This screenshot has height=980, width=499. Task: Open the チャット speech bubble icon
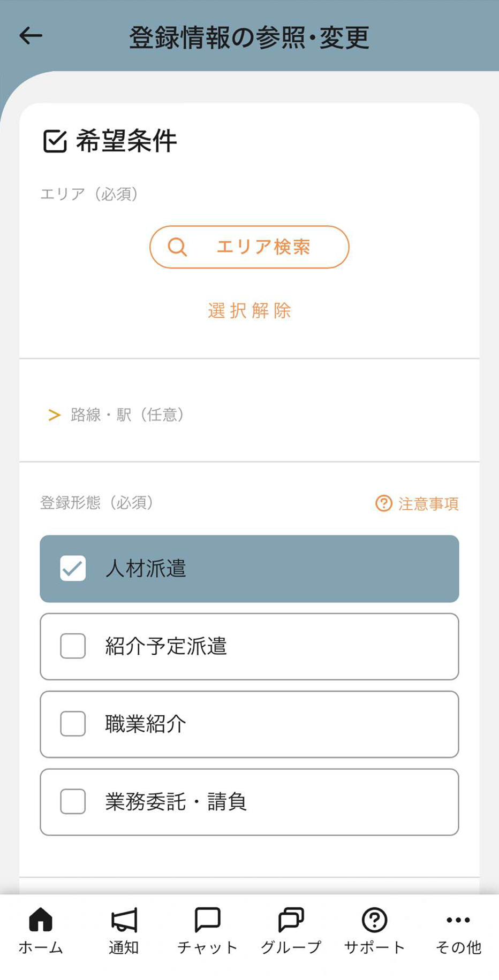pyautogui.click(x=208, y=920)
